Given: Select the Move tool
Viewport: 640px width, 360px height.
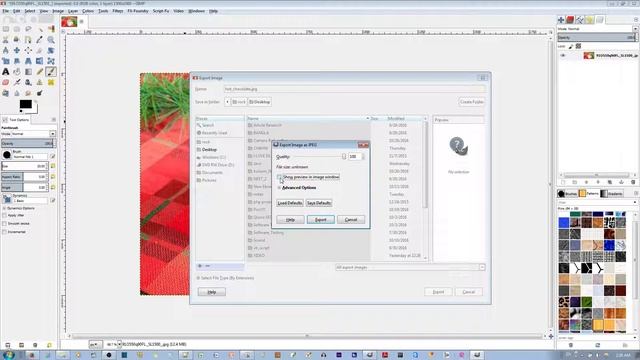Looking at the screenshot, I should 17,50.
